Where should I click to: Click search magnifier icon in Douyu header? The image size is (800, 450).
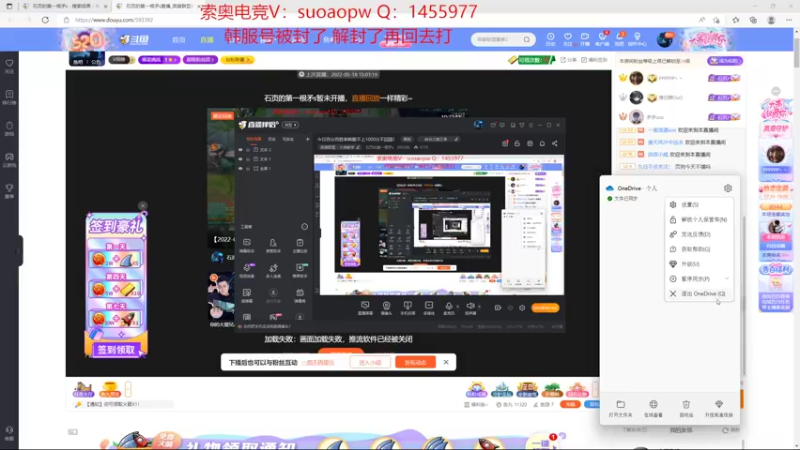click(527, 39)
